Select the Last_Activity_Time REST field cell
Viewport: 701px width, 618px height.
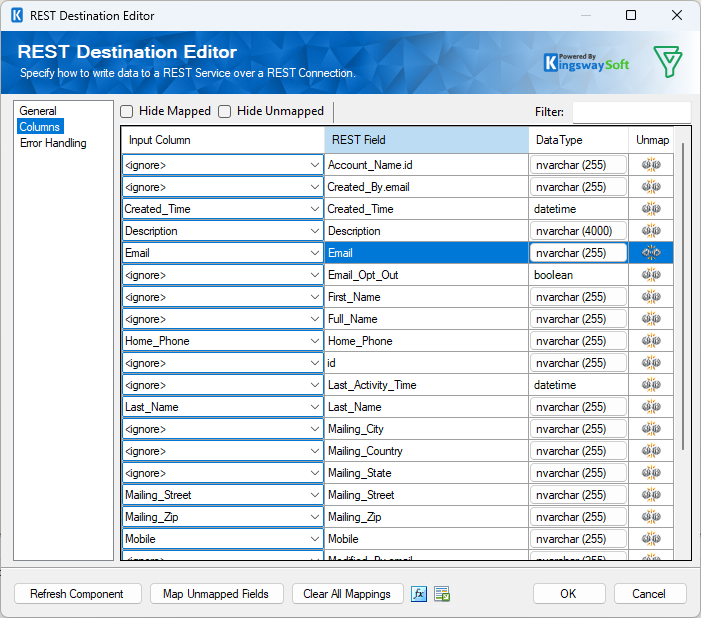click(x=427, y=385)
